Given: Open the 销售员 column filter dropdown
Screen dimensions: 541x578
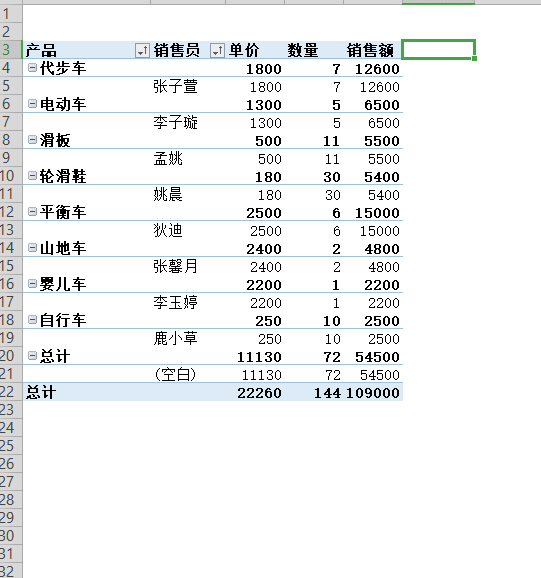Looking at the screenshot, I should tap(217, 51).
